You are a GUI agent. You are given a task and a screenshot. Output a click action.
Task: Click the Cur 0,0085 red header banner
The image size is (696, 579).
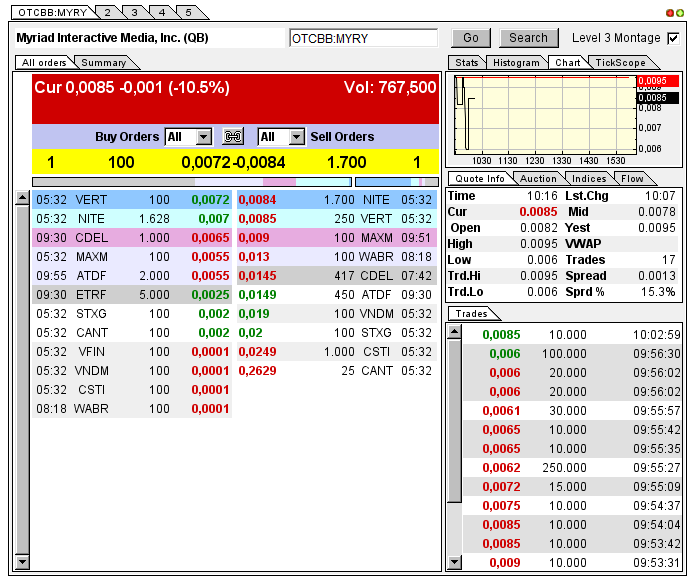tap(235, 99)
